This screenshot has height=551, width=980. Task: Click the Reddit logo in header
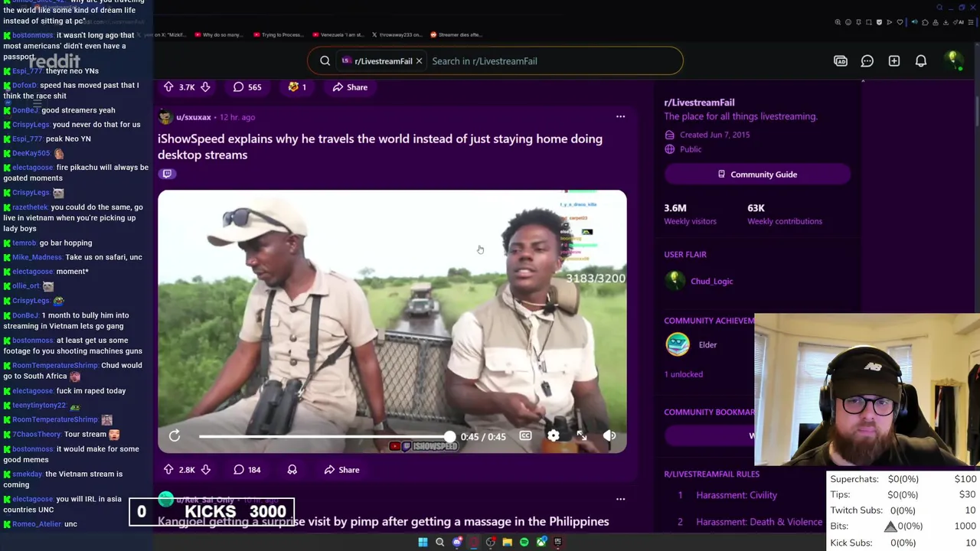click(54, 61)
